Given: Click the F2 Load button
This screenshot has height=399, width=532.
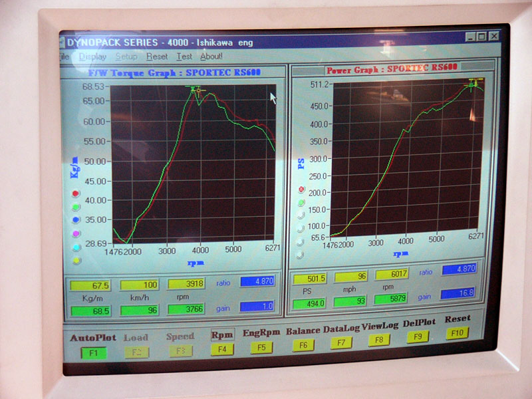Looking at the screenshot, I should tap(136, 352).
